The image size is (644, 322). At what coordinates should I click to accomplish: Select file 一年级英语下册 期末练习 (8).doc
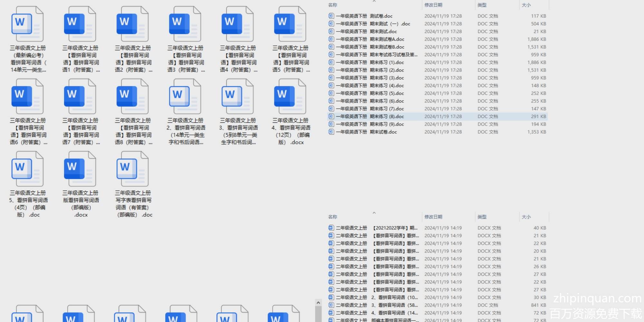click(x=370, y=117)
